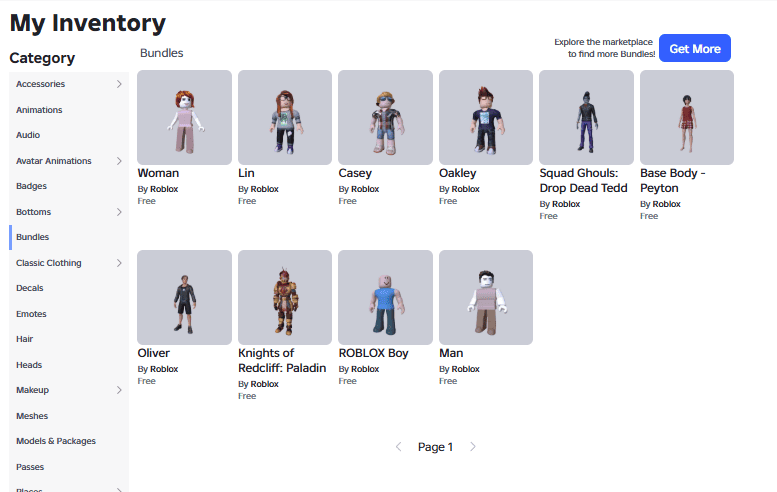Image resolution: width=777 pixels, height=492 pixels.
Task: Expand the Accessories category chevron
Action: click(x=119, y=84)
